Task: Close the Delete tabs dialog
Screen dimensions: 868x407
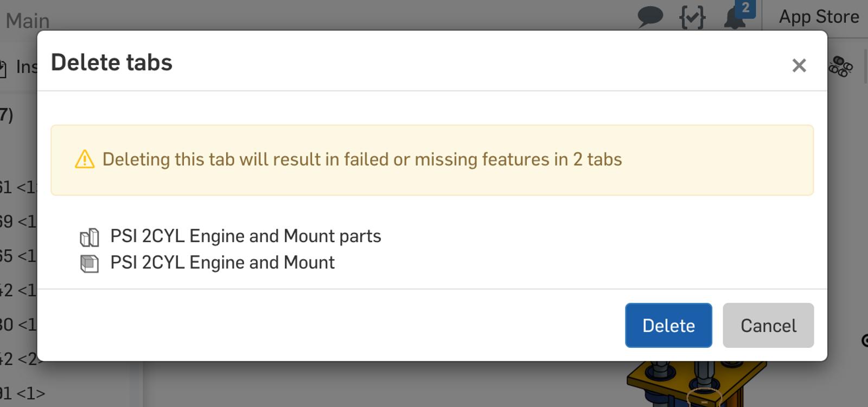Action: click(799, 66)
